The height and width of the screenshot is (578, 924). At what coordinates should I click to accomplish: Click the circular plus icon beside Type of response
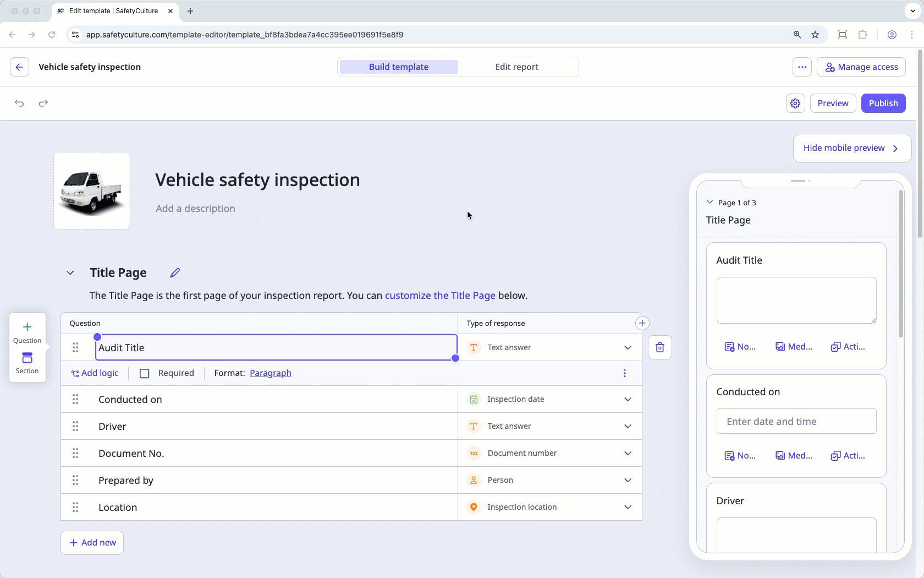[642, 323]
